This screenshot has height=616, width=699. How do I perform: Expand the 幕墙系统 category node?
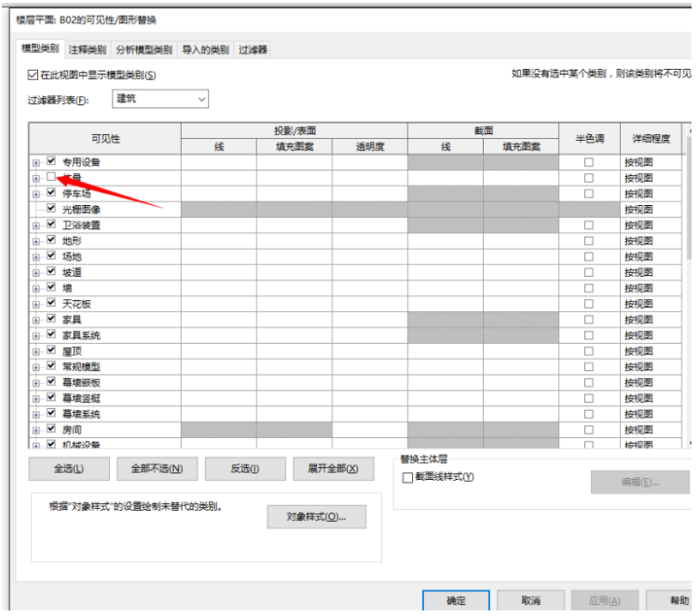click(36, 415)
